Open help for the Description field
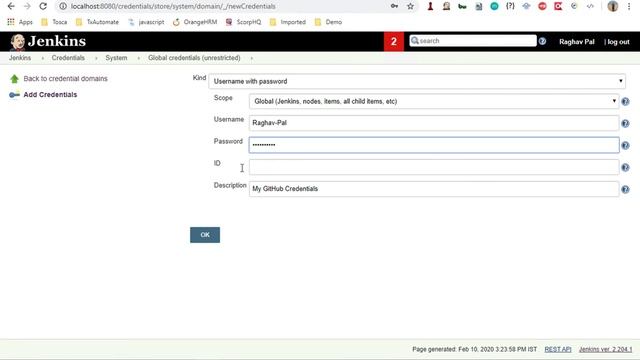The height and width of the screenshot is (360, 640). click(x=625, y=189)
